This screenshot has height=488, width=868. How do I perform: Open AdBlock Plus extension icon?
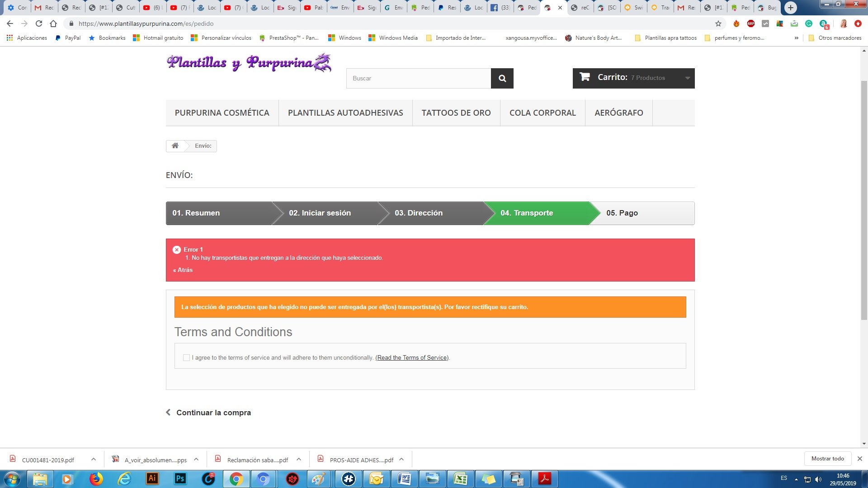(x=751, y=23)
